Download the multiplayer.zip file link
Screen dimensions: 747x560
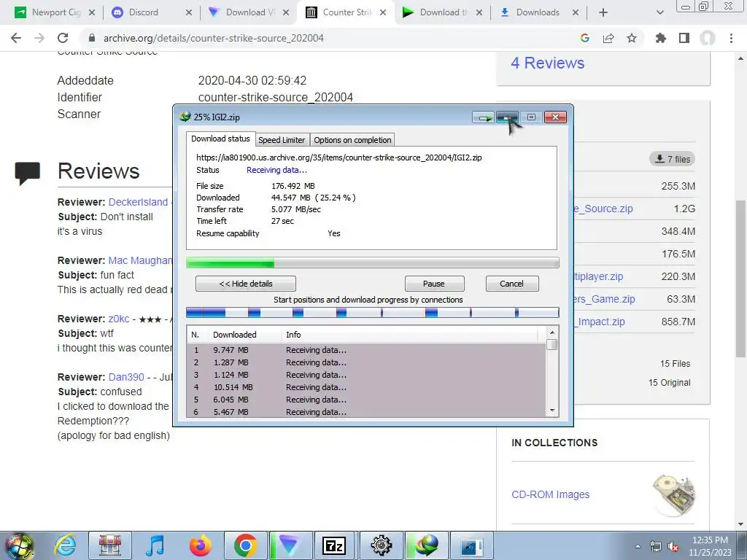(598, 276)
